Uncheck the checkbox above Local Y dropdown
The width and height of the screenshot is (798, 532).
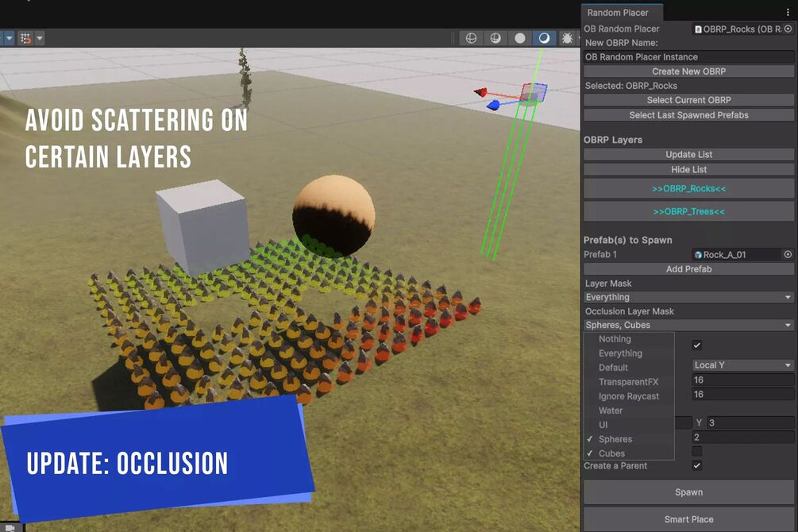tap(697, 345)
